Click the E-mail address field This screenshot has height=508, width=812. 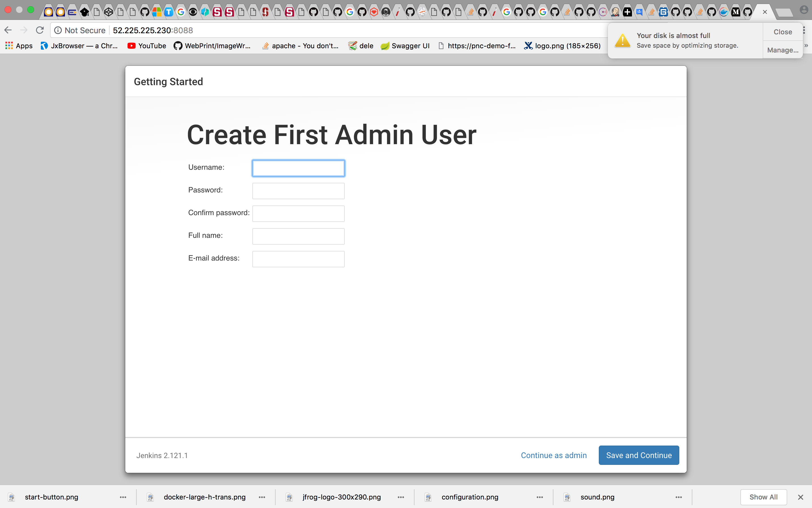pyautogui.click(x=298, y=259)
